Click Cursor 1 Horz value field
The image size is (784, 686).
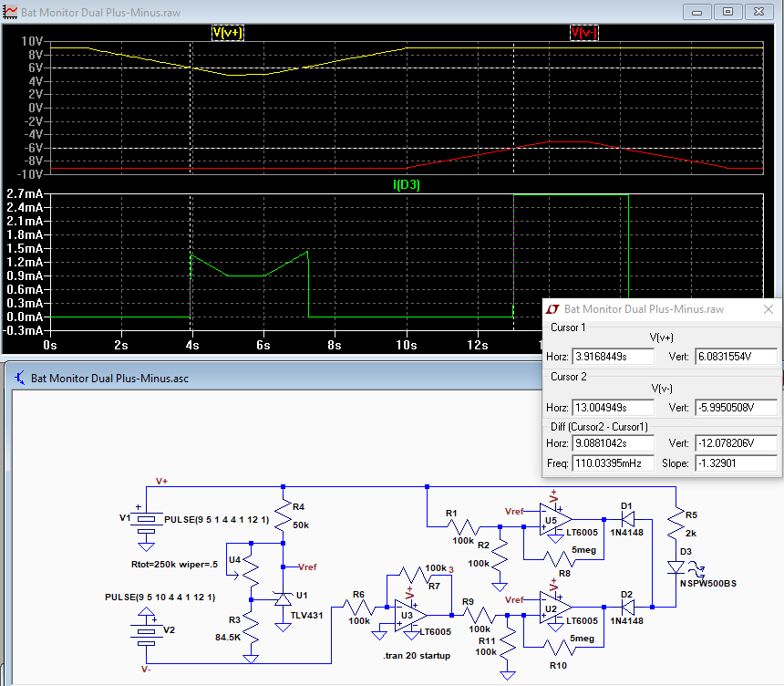coord(613,357)
